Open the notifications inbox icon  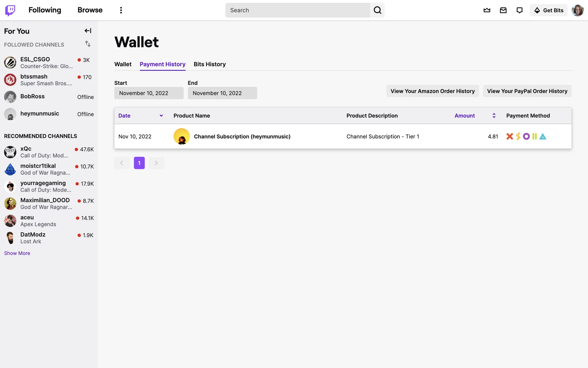(503, 10)
